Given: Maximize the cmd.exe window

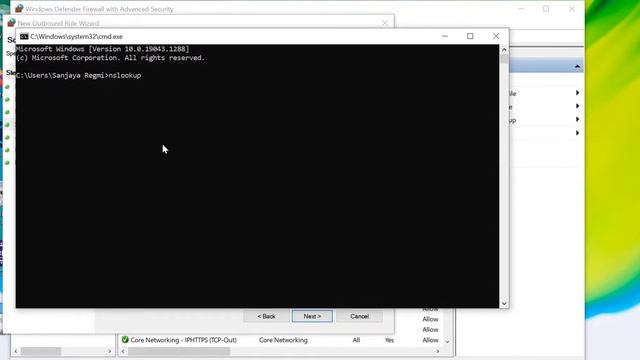Looking at the screenshot, I should (470, 36).
